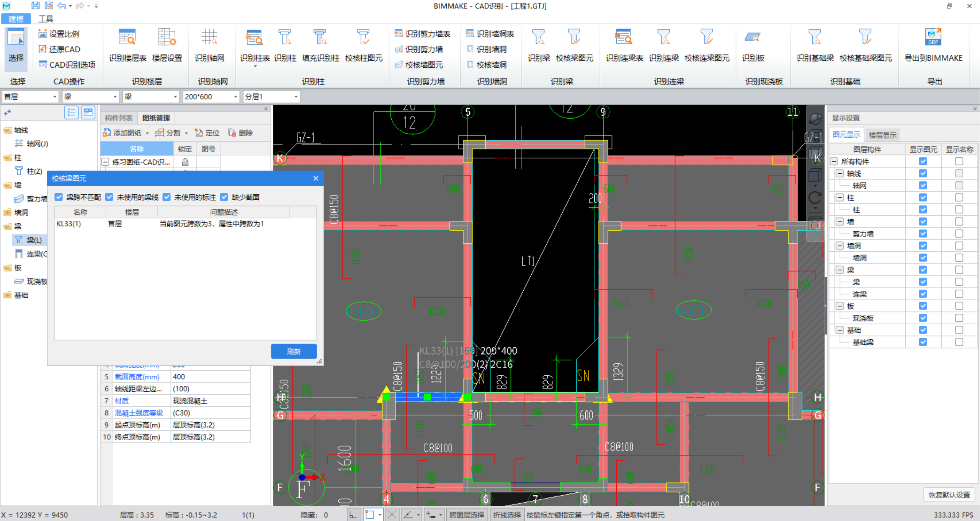Click 导出到BIMMAKE icon

[x=933, y=46]
